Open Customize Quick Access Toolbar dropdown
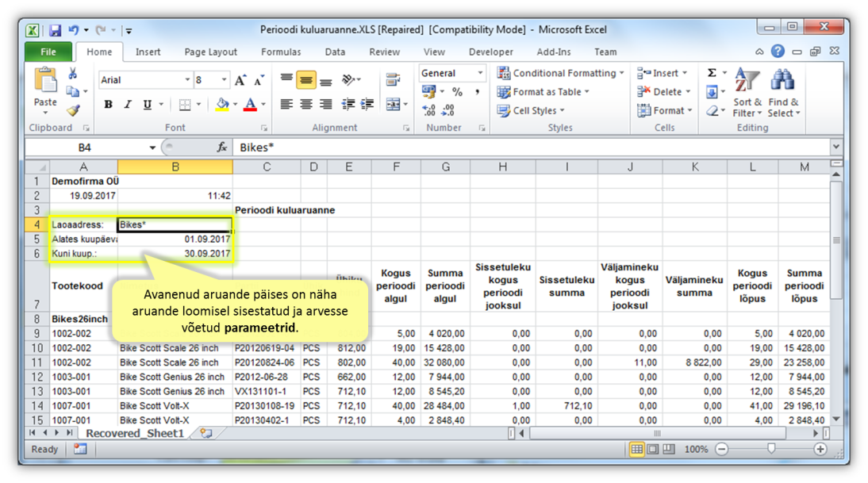 (129, 31)
